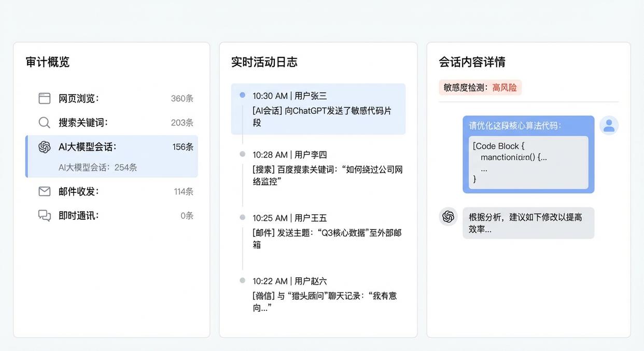The image size is (644, 351).
Task: Click the user avatar beside the prompt bubble
Action: (609, 125)
